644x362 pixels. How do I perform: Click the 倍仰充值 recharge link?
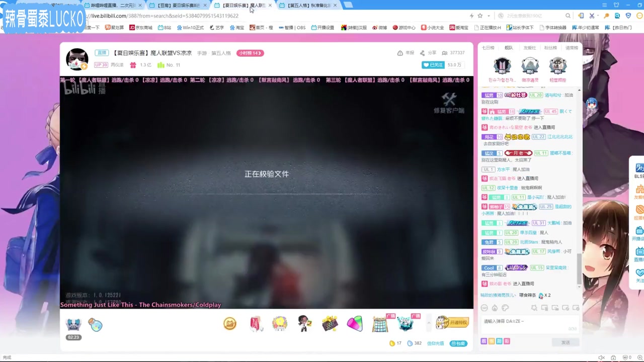pos(436,343)
